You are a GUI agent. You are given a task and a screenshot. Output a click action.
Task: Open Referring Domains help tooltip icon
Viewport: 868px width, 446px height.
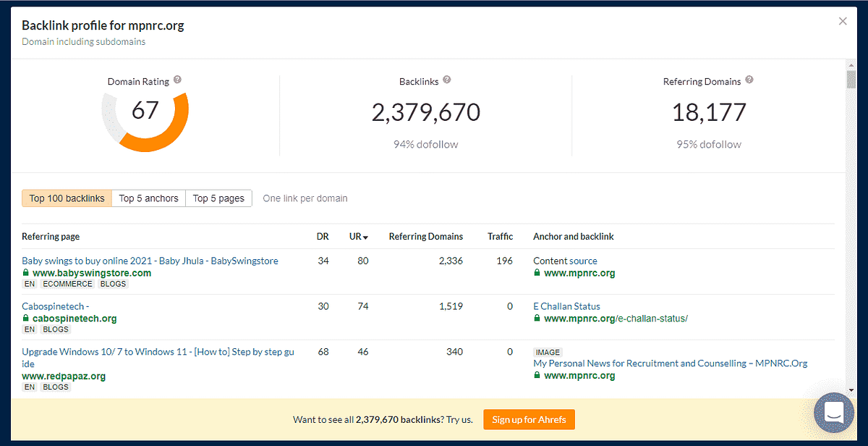point(749,80)
